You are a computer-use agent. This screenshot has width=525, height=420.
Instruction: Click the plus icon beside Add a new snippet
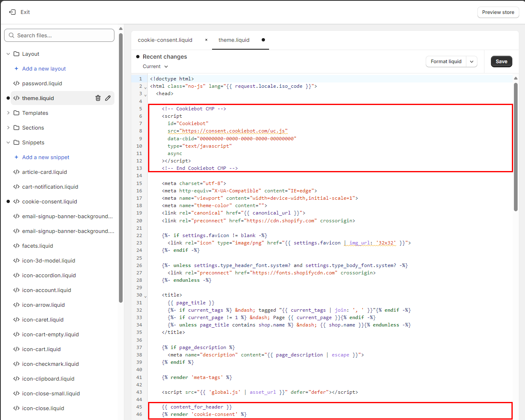[16, 157]
